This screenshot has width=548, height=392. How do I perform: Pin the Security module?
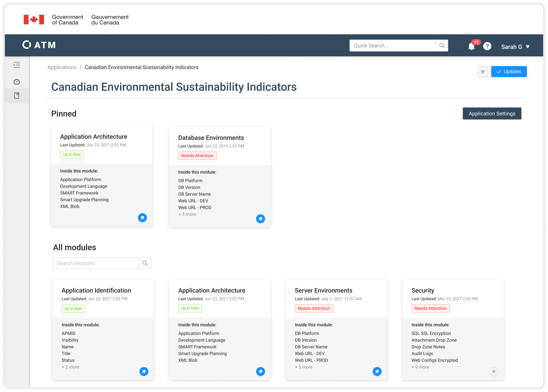[x=494, y=371]
